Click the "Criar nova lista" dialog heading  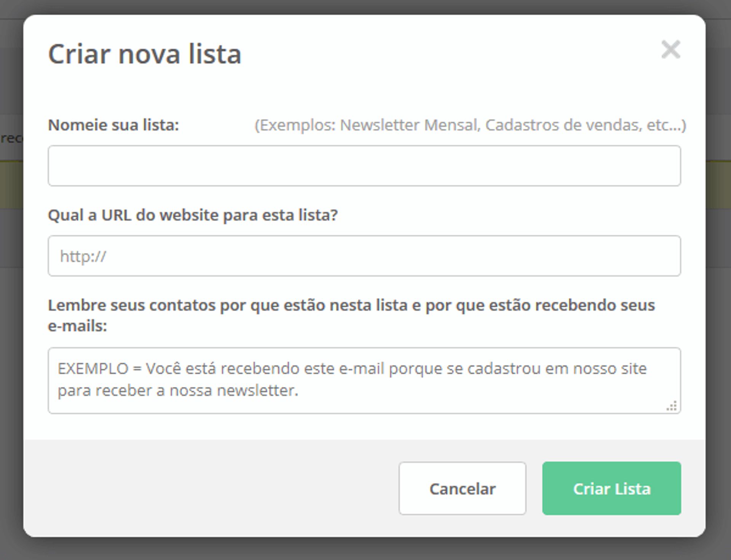(x=145, y=54)
